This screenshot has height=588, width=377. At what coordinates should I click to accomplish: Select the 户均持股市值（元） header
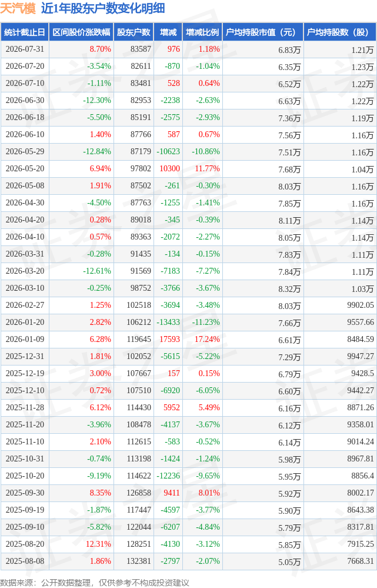point(263,32)
